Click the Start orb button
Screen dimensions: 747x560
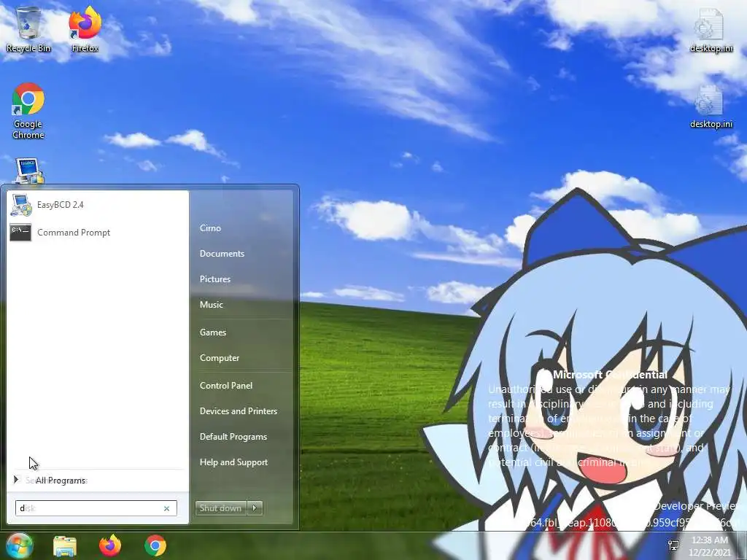coord(19,545)
